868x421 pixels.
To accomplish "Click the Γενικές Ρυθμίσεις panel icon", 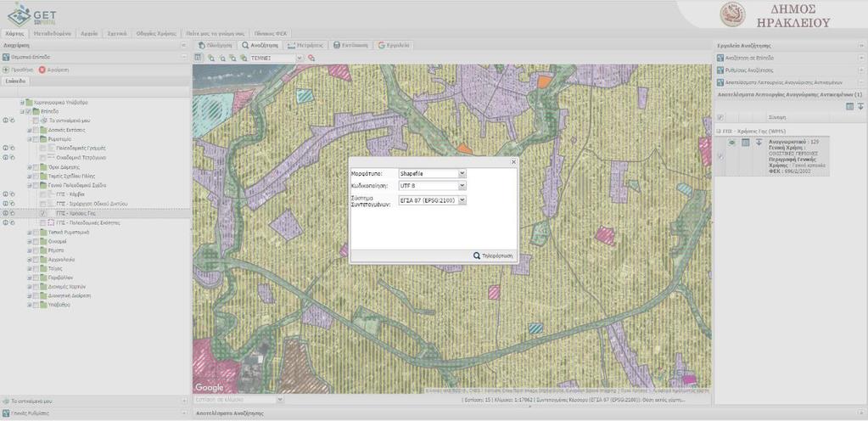I will (x=6, y=413).
